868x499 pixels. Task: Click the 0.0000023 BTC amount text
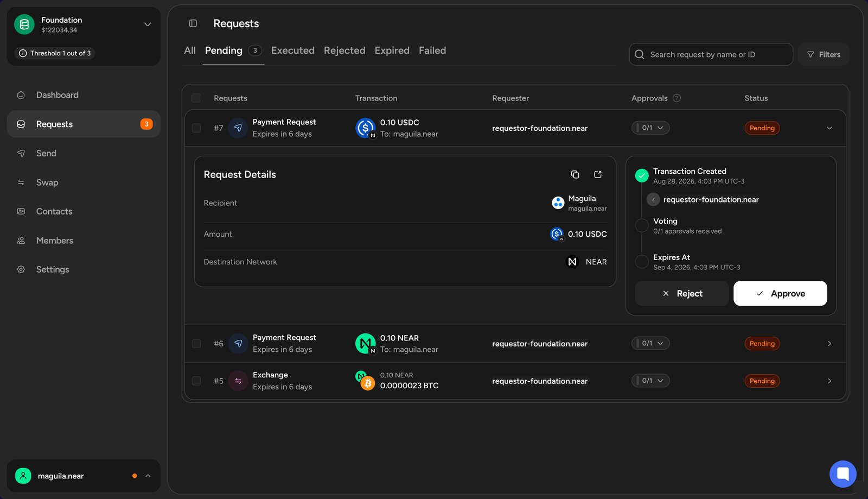pos(409,386)
